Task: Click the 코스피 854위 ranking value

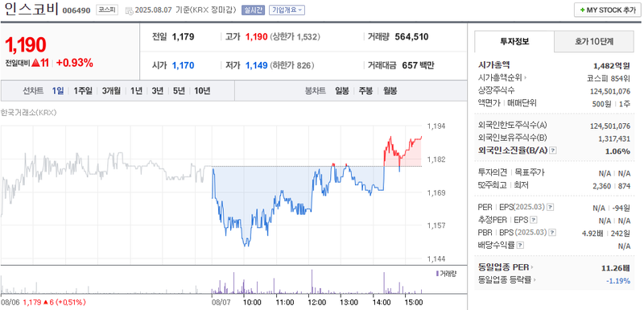Action: 609,78
